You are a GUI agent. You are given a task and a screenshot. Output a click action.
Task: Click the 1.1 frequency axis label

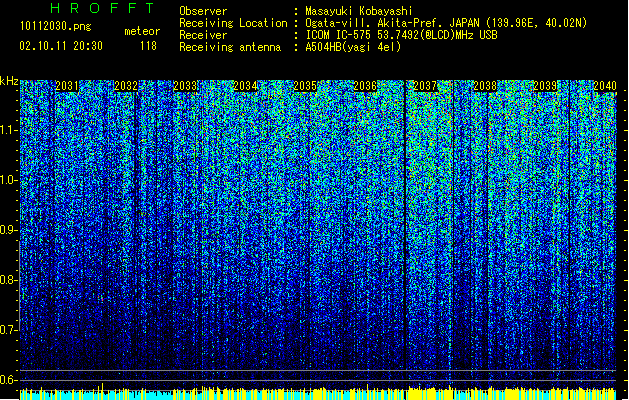[9, 130]
